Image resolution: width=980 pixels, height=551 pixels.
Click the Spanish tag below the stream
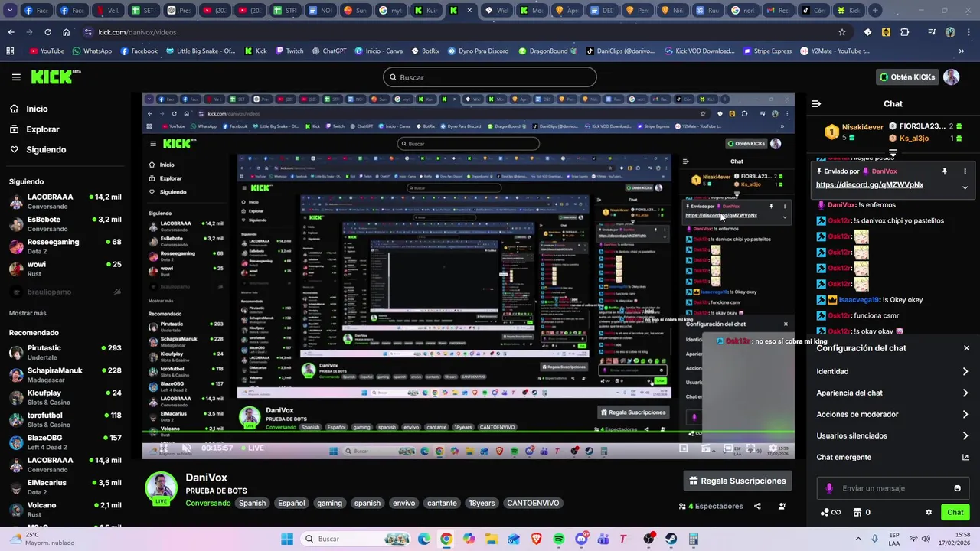pos(252,503)
